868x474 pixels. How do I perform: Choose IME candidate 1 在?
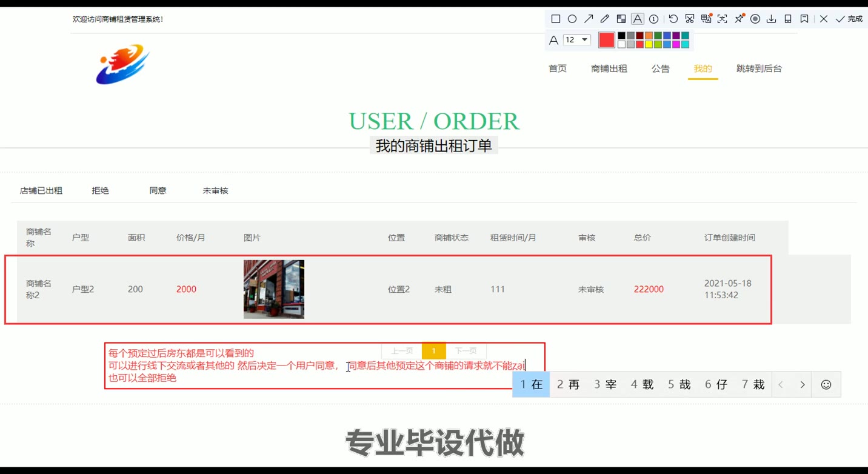click(531, 384)
